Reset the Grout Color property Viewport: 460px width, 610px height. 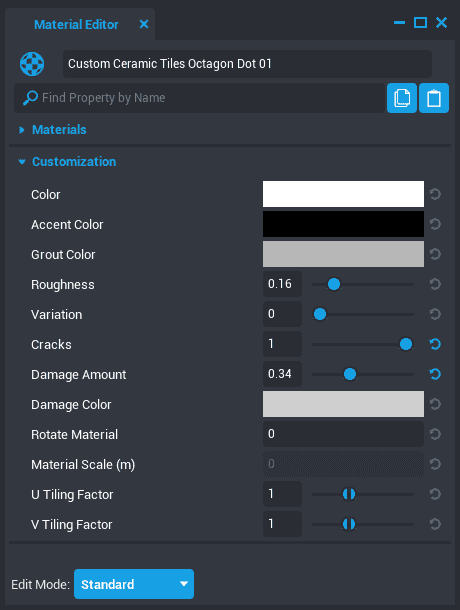(x=435, y=254)
